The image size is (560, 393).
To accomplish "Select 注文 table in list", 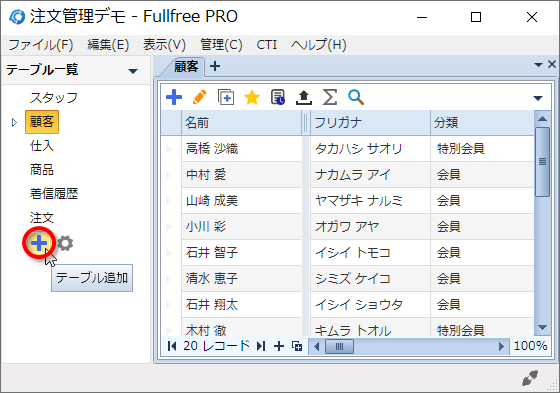I will coord(42,218).
